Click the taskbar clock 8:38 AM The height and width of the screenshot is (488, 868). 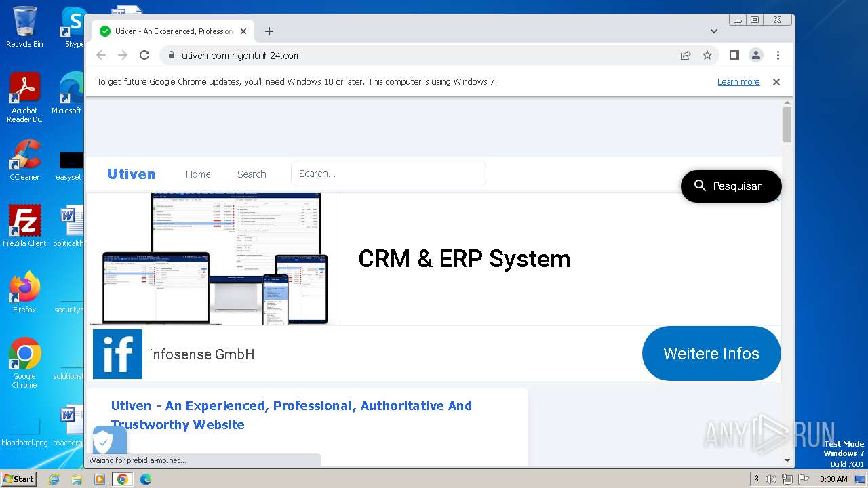tap(833, 479)
